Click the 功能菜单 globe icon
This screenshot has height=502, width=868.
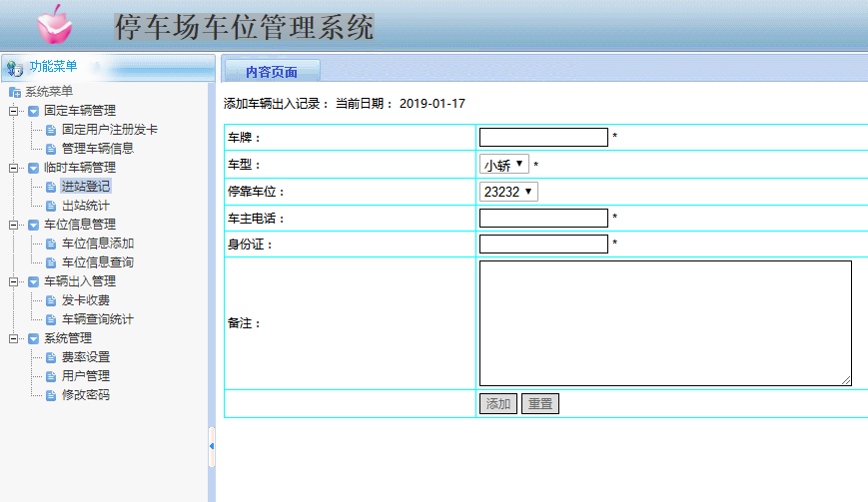tap(14, 68)
